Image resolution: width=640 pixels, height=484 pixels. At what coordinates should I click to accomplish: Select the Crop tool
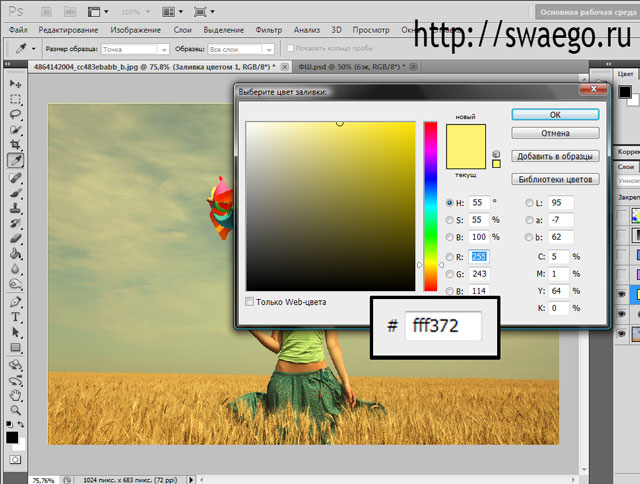click(x=16, y=144)
